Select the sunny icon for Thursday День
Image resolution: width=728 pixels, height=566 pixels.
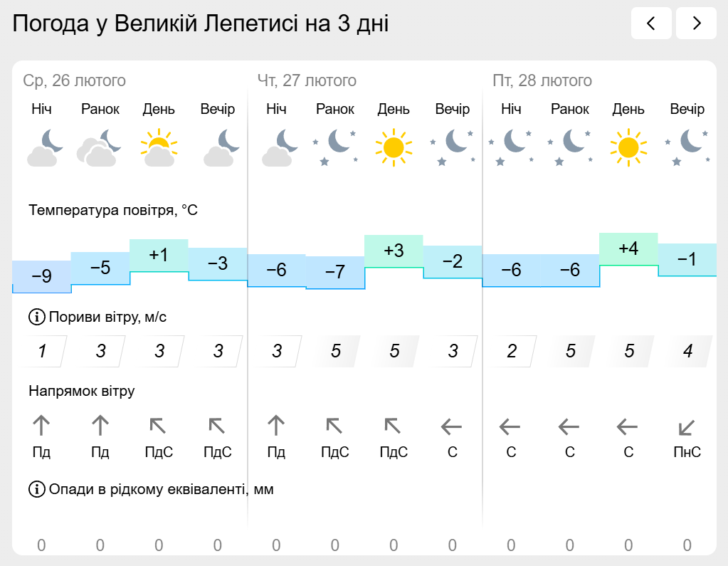[394, 147]
